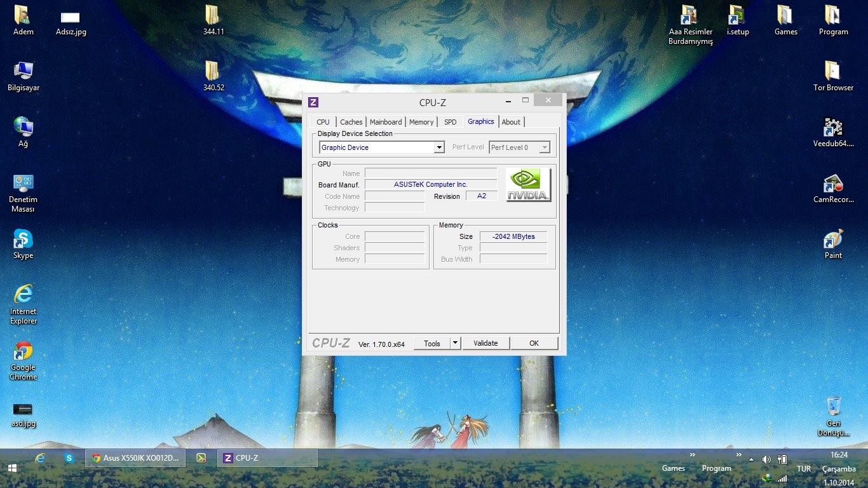
Task: Expand the Program toolbar chevron
Action: (739, 455)
